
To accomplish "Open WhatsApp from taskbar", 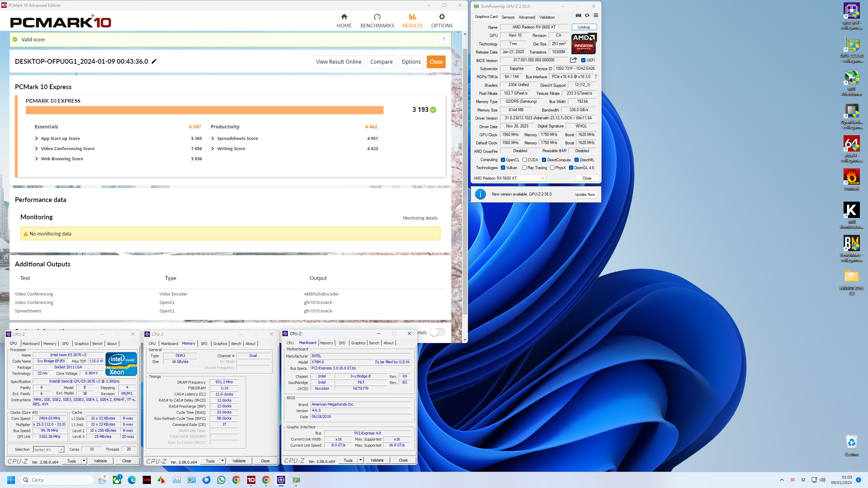I will click(221, 480).
